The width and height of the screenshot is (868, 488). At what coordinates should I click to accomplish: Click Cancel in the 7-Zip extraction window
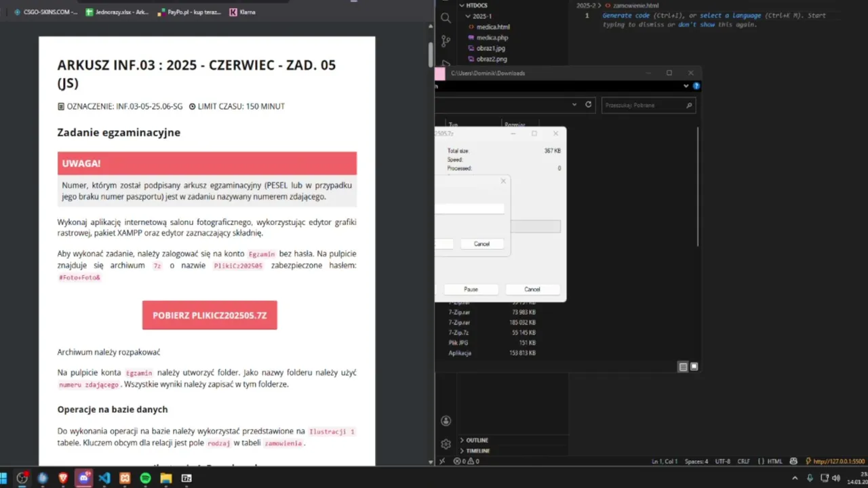[532, 289]
